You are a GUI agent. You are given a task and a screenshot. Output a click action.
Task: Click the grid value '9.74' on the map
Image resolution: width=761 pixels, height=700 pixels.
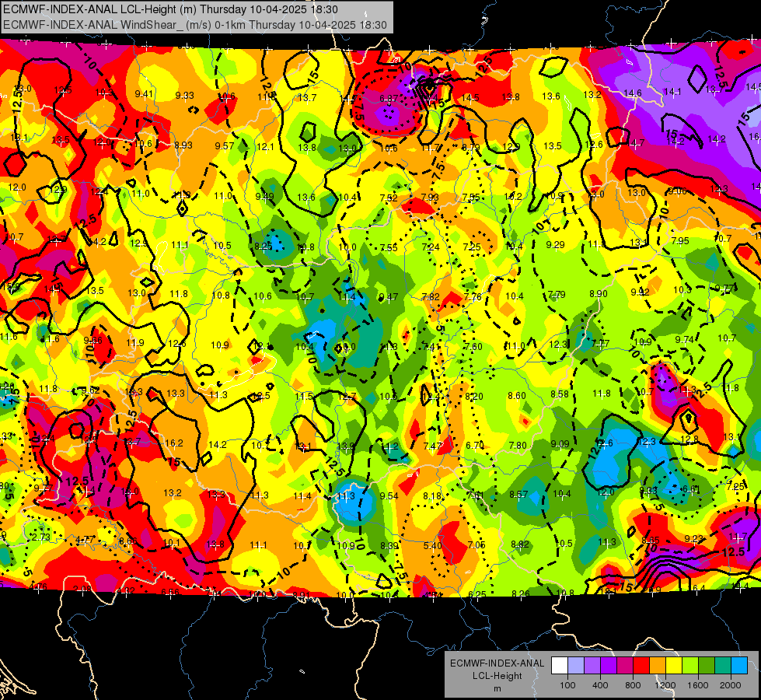tap(684, 340)
